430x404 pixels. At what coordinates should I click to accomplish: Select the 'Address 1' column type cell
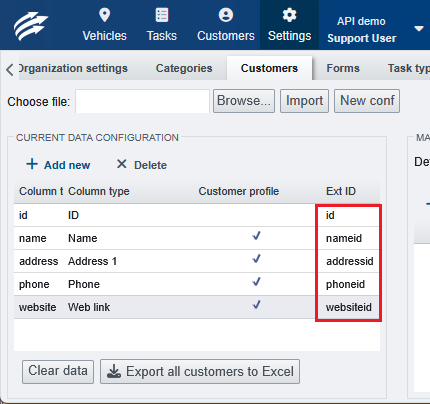coord(92,261)
